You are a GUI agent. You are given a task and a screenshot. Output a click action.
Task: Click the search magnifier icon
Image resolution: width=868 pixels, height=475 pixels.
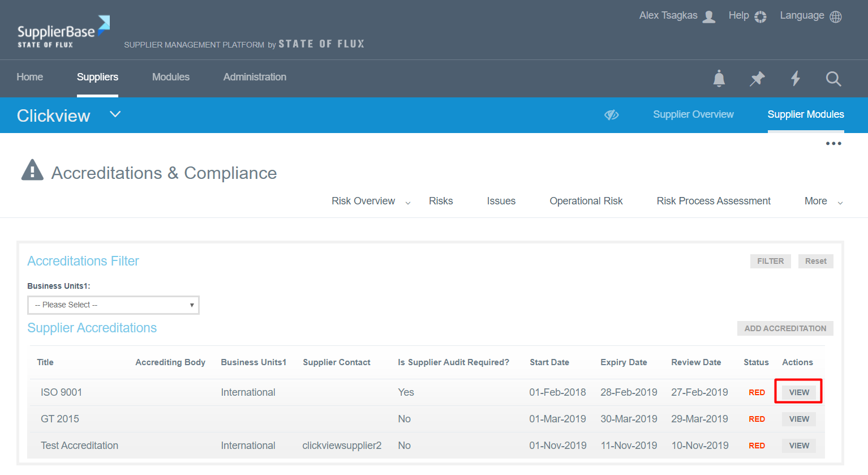tap(833, 78)
